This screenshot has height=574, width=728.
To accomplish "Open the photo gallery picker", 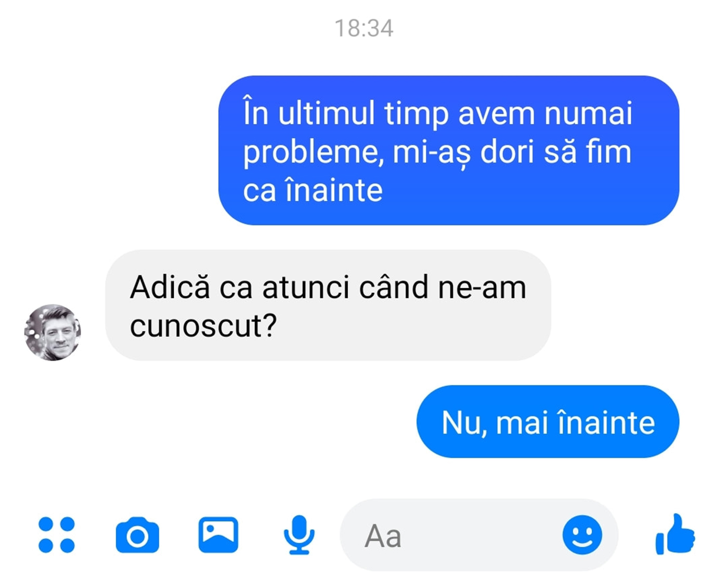I will (x=218, y=534).
